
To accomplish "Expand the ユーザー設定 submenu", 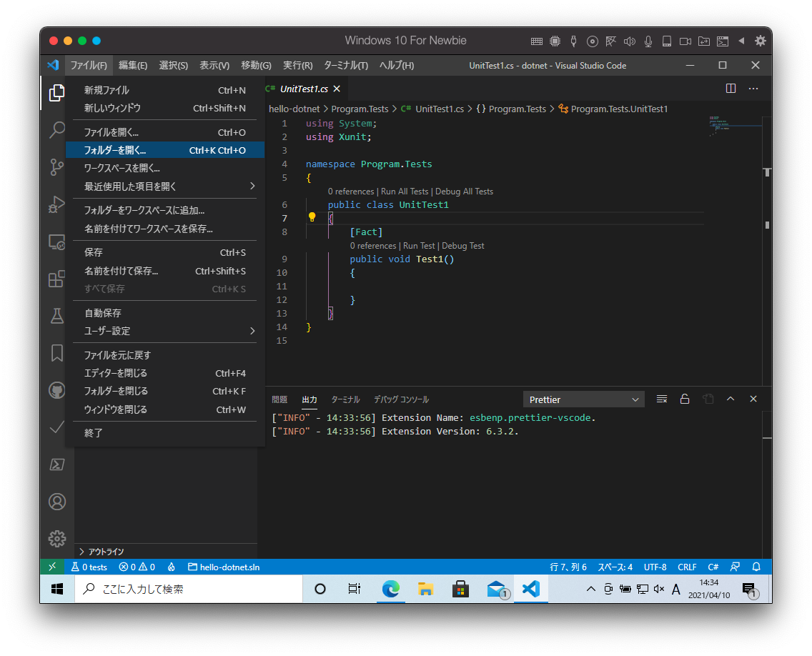I will 165,331.
